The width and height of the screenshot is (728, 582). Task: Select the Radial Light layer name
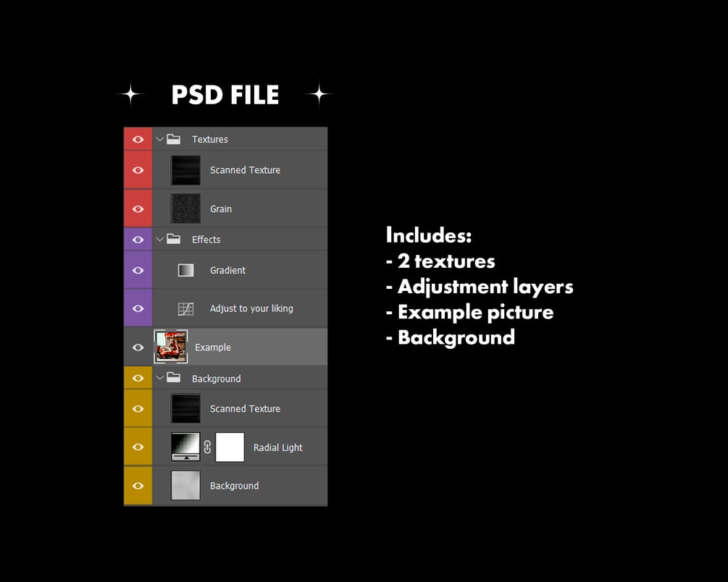click(x=277, y=447)
